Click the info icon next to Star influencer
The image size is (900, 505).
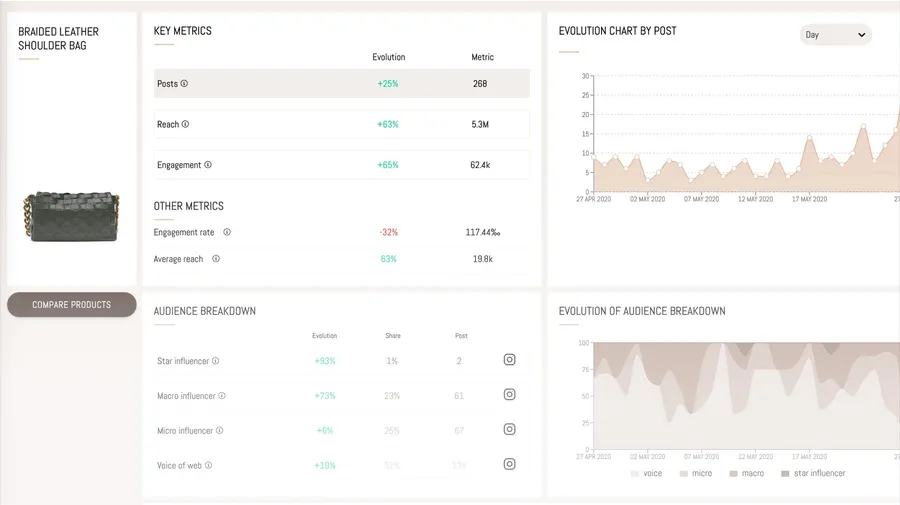[215, 361]
